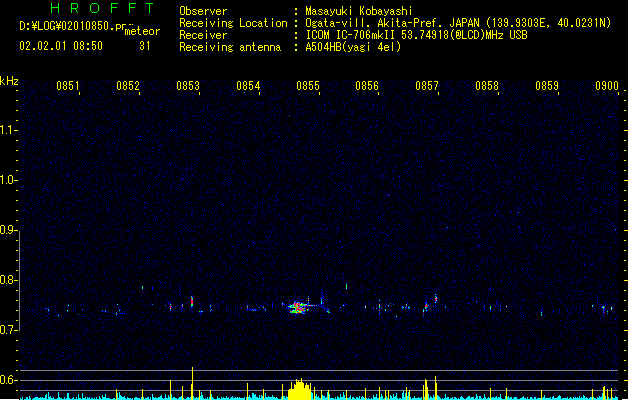Click the kHz axis unit label
The height and width of the screenshot is (400, 629).
tap(9, 81)
